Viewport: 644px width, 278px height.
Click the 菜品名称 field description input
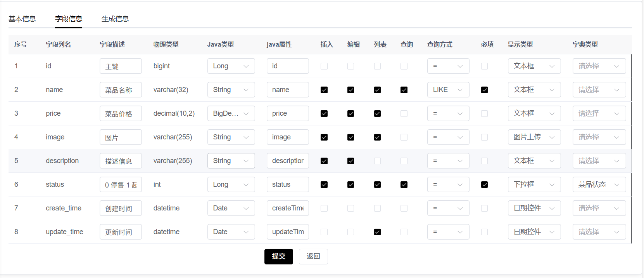(121, 90)
